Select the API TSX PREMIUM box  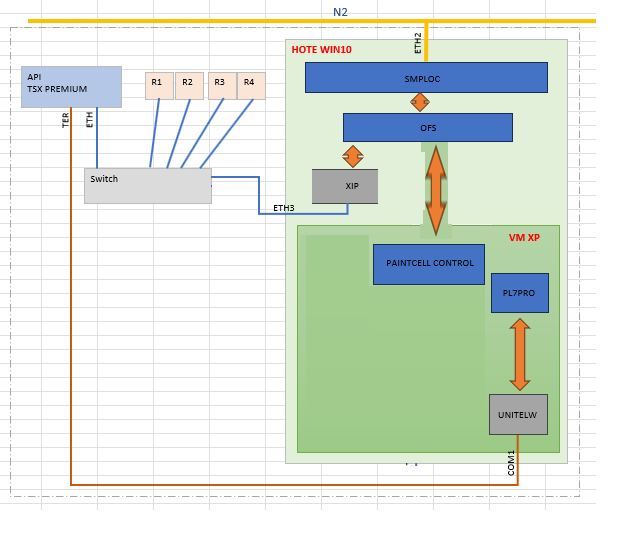point(71,86)
